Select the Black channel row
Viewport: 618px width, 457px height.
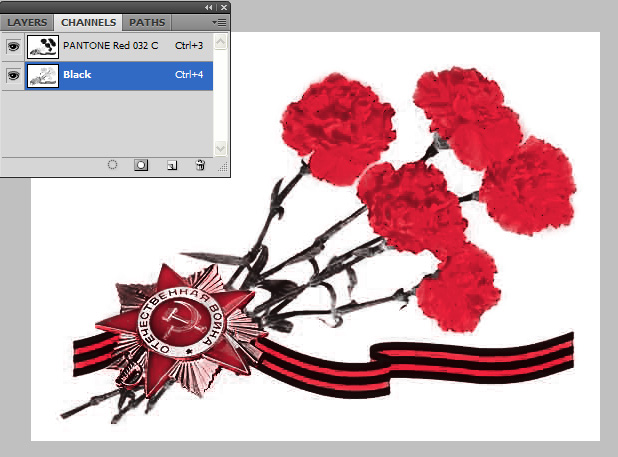[x=107, y=76]
